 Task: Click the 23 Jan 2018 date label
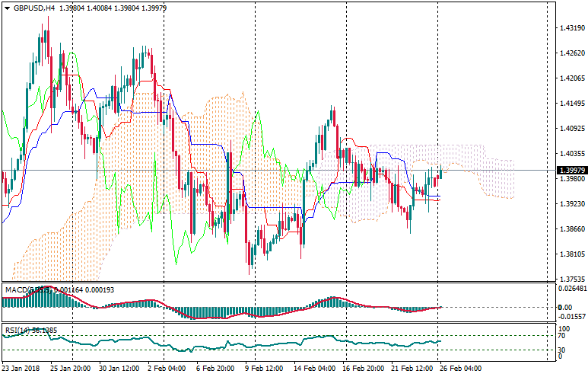tap(21, 368)
